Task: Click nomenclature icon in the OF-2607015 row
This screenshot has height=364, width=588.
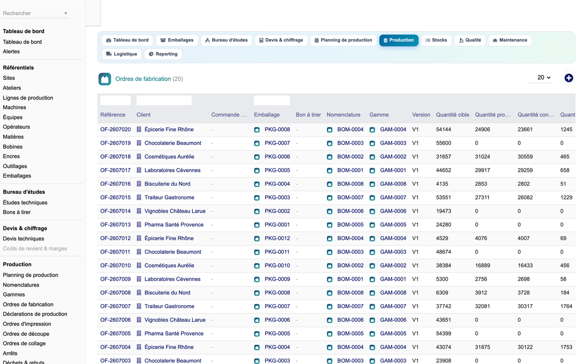Action: [x=330, y=198]
